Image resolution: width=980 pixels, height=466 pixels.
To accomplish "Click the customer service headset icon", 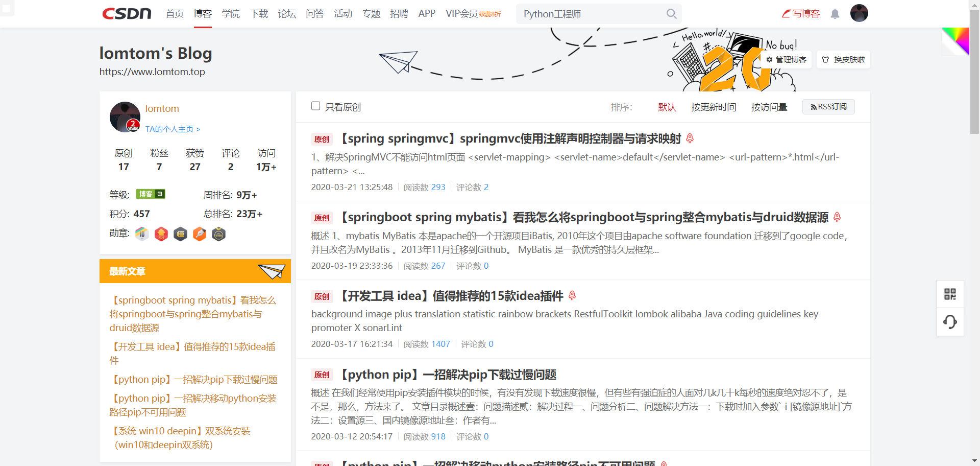I will 950,322.
